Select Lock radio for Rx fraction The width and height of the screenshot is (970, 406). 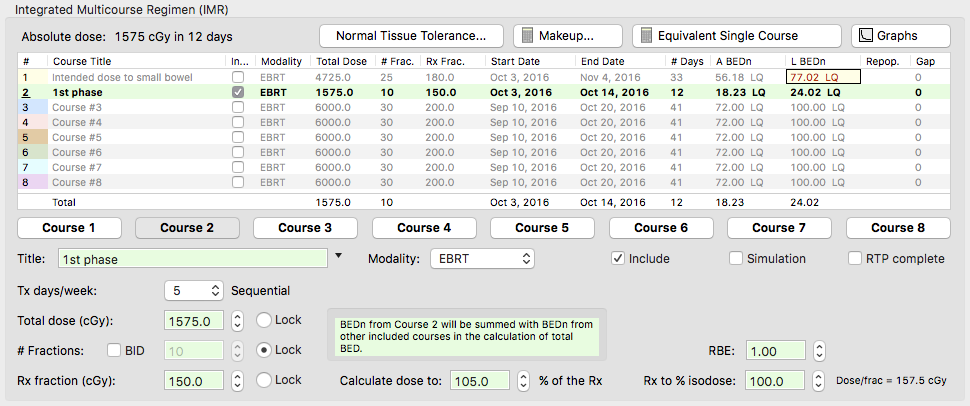pyautogui.click(x=264, y=381)
